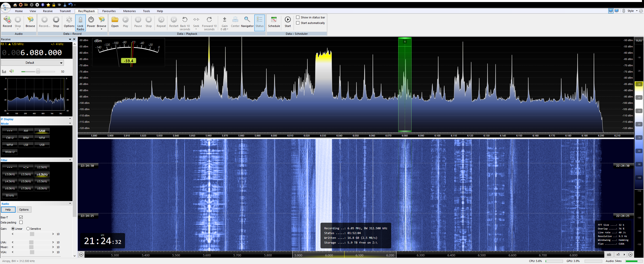Click the Radio panel Options button
The image size is (644, 264).
(x=24, y=210)
